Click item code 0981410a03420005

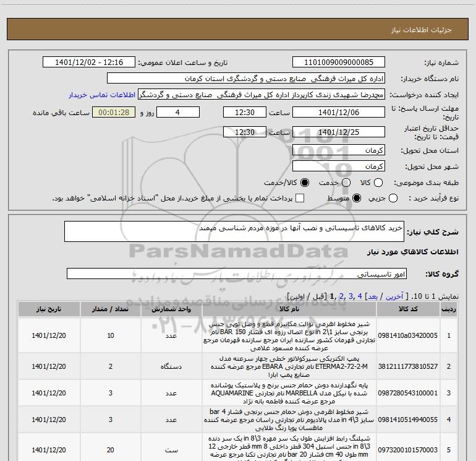coord(408,335)
